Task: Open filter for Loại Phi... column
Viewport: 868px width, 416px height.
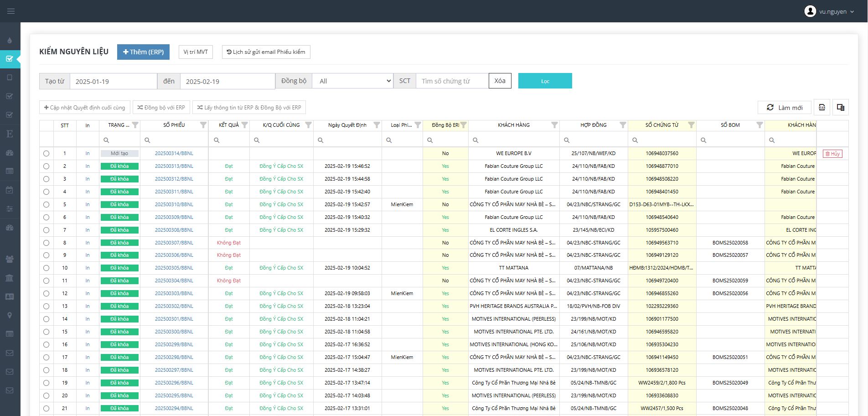Action: (418, 125)
